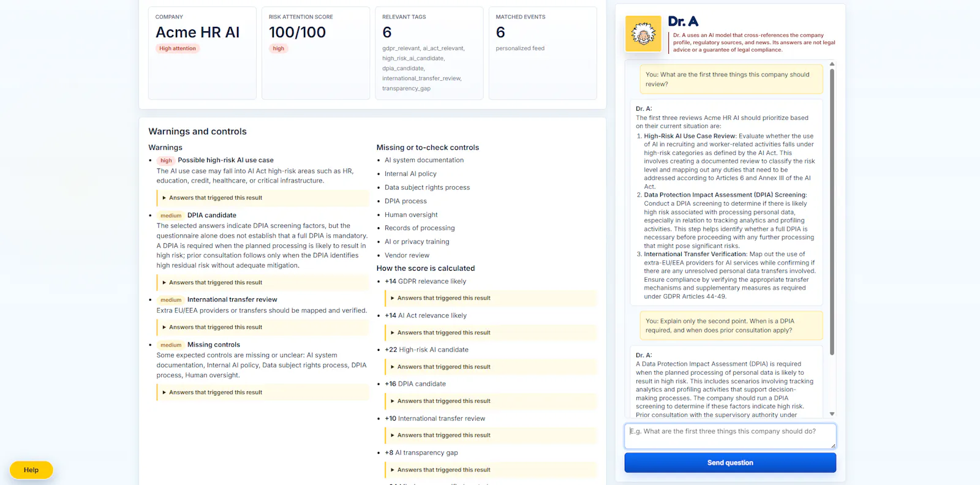Click the relevant tags count 6

pos(387,32)
